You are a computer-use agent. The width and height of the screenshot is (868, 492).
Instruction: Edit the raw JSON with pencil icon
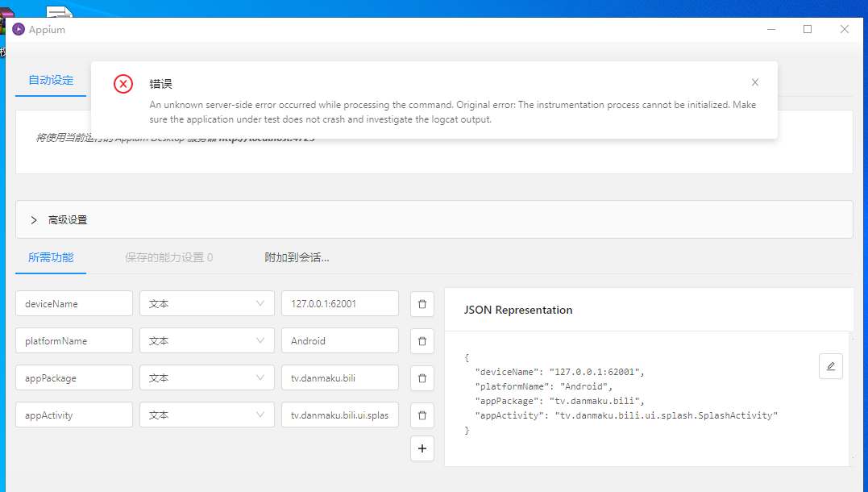click(x=830, y=366)
